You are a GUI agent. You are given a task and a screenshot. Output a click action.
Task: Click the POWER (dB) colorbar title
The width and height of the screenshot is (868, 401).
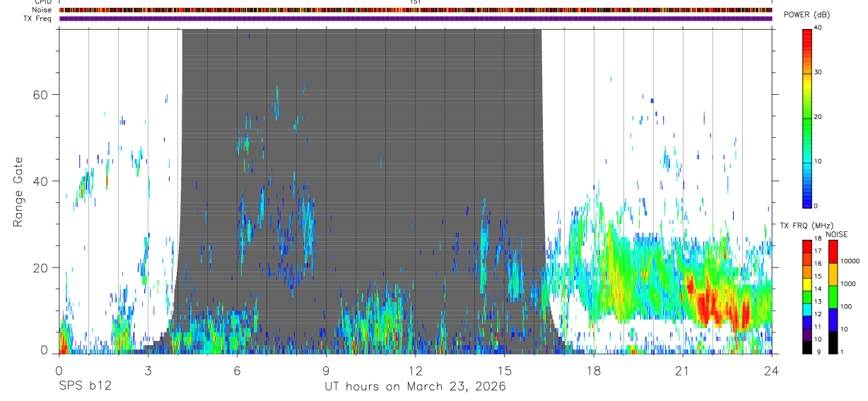807,15
